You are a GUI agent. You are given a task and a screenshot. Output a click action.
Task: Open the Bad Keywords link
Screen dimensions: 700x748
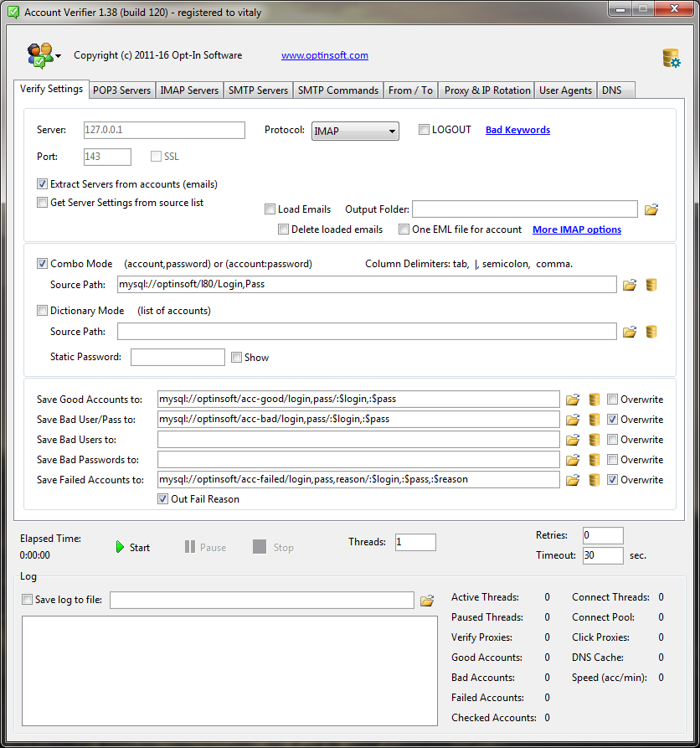tap(517, 130)
